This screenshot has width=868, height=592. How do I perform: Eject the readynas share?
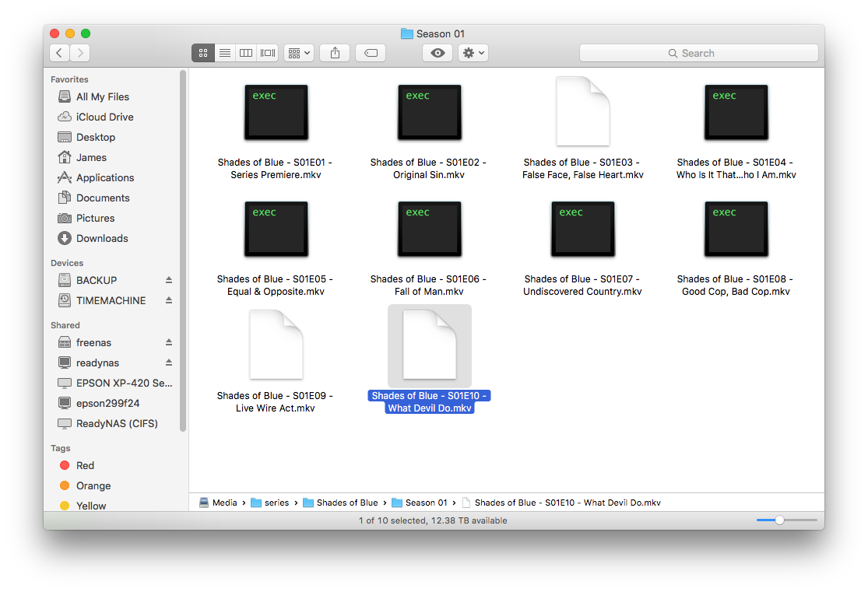coord(169,363)
